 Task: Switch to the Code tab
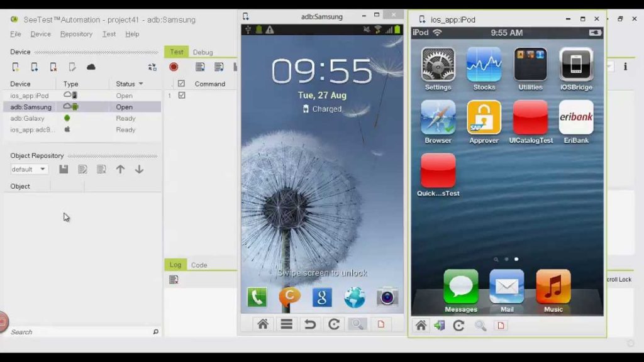click(199, 265)
